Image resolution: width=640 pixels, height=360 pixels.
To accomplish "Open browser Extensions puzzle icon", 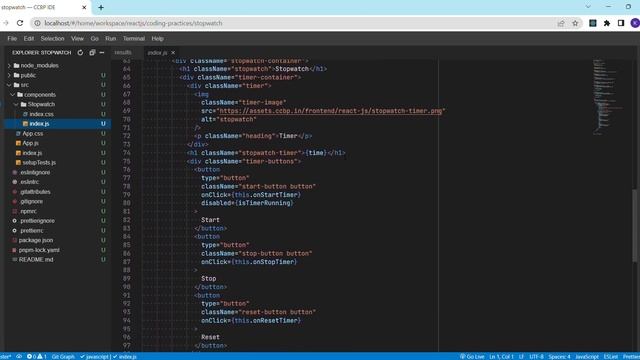I will coord(607,23).
